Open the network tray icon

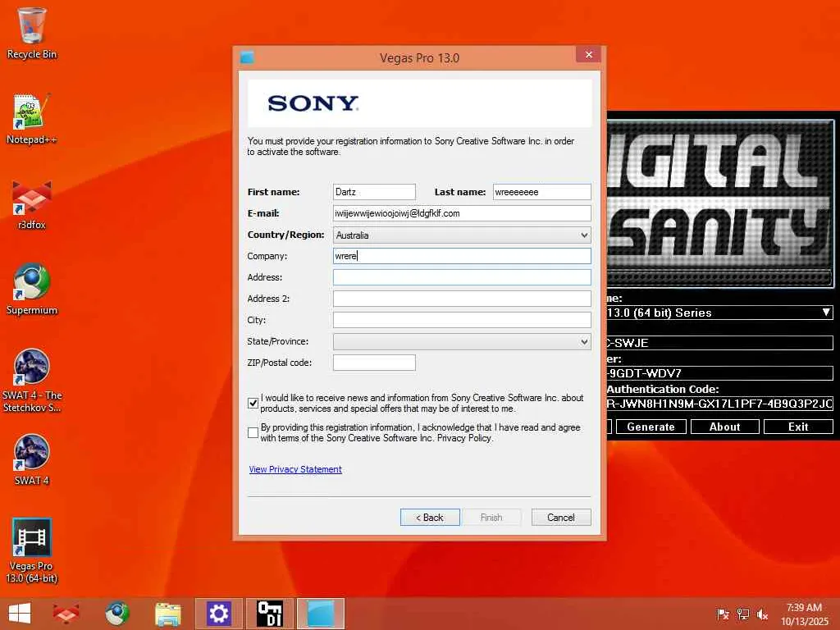pos(742,614)
